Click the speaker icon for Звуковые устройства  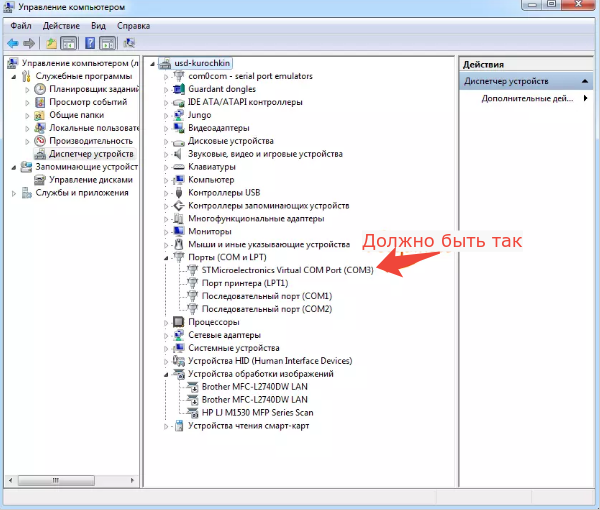coord(178,154)
